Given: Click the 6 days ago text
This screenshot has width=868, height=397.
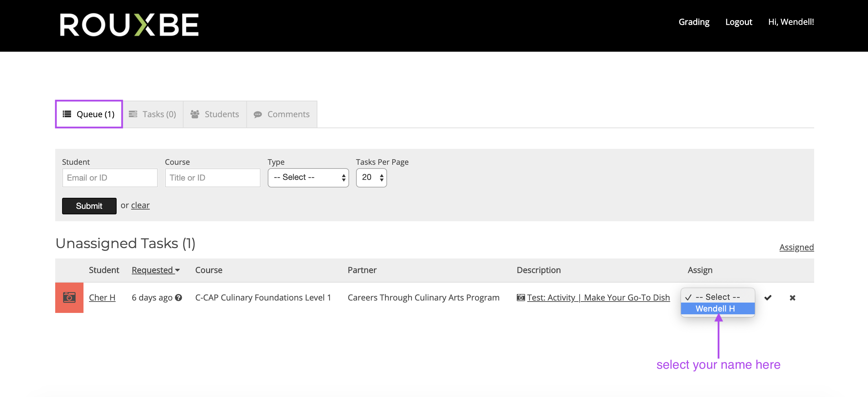Looking at the screenshot, I should tap(152, 297).
